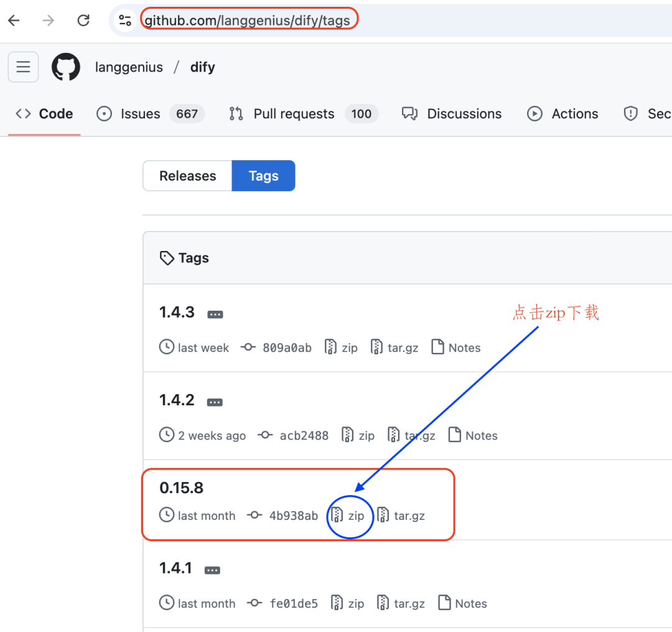Click the Pull requests count badge 100
This screenshot has width=672, height=632.
pyautogui.click(x=362, y=113)
